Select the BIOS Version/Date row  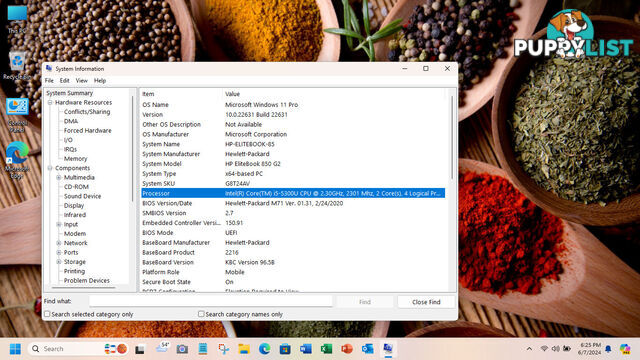click(x=293, y=203)
